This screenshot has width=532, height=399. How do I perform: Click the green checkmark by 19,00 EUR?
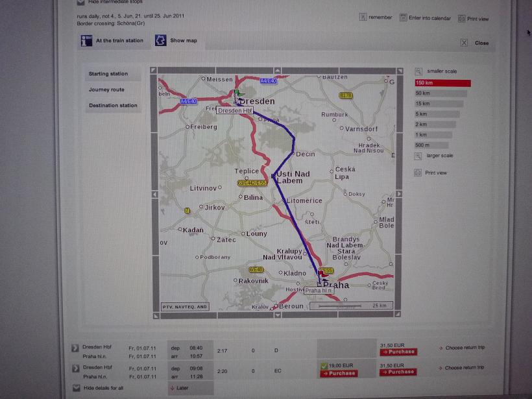tap(324, 366)
